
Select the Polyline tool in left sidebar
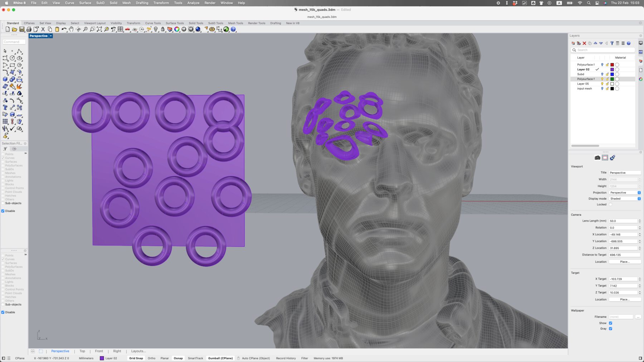(19, 51)
